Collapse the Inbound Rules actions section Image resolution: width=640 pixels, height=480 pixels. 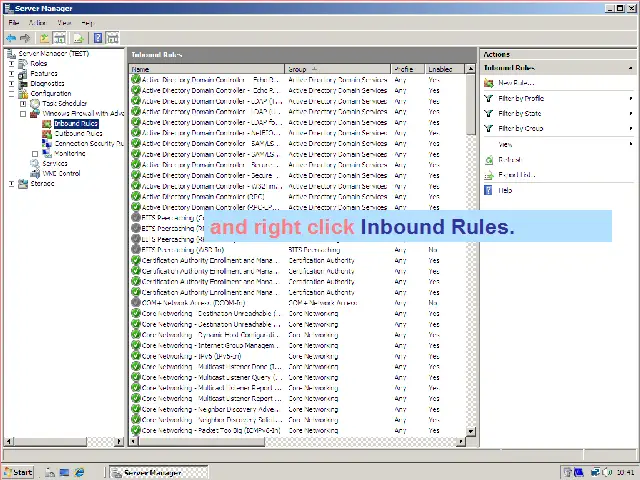point(630,68)
